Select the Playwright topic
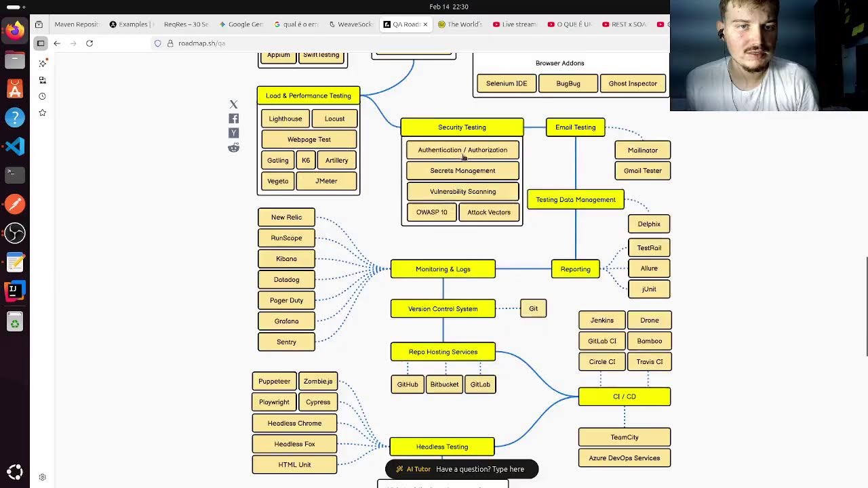868x488 pixels. point(274,402)
